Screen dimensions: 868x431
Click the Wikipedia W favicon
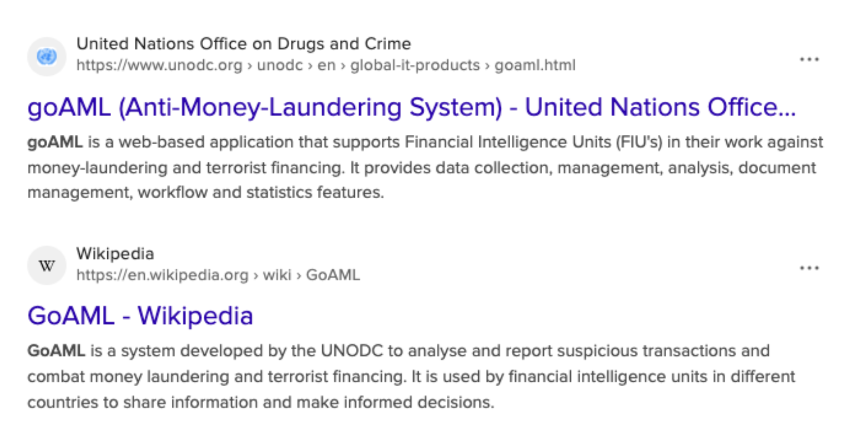[x=47, y=266]
